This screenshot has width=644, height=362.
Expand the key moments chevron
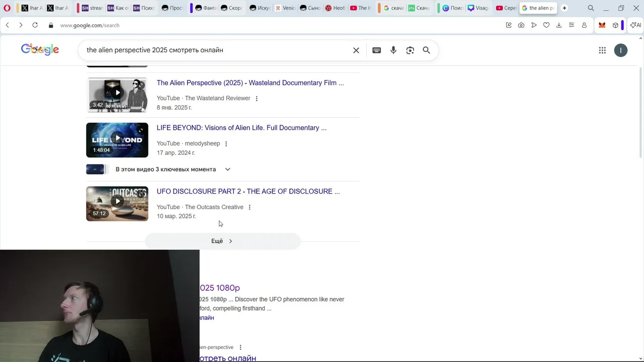coord(227,169)
